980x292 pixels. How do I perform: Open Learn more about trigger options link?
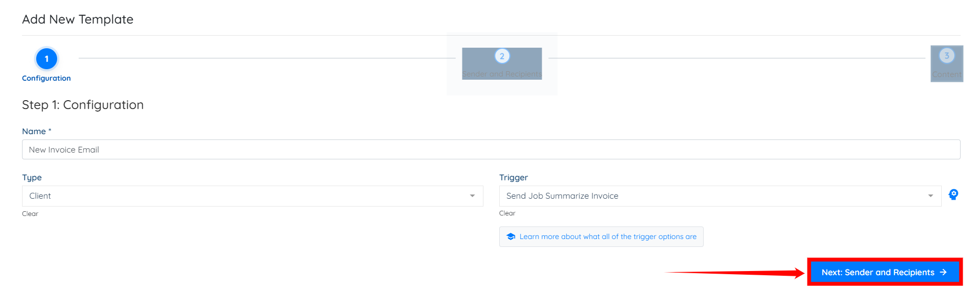[601, 236]
